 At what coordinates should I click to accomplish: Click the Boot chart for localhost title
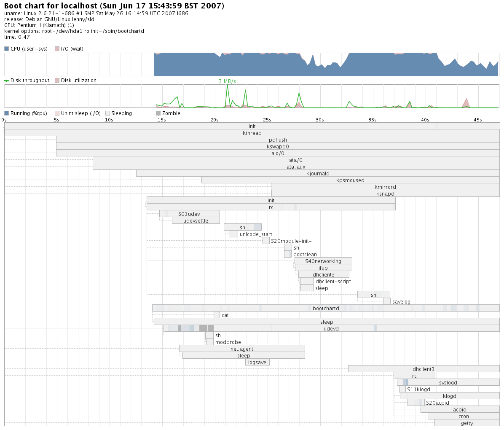[114, 6]
